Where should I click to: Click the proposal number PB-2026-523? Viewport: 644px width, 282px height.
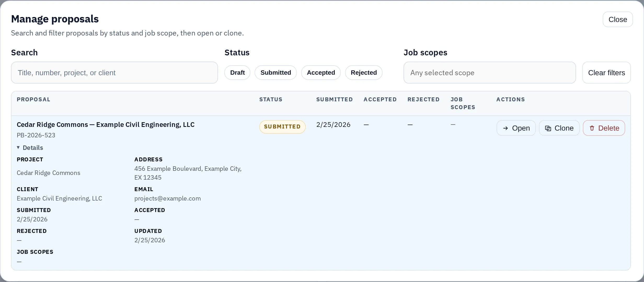click(x=36, y=135)
